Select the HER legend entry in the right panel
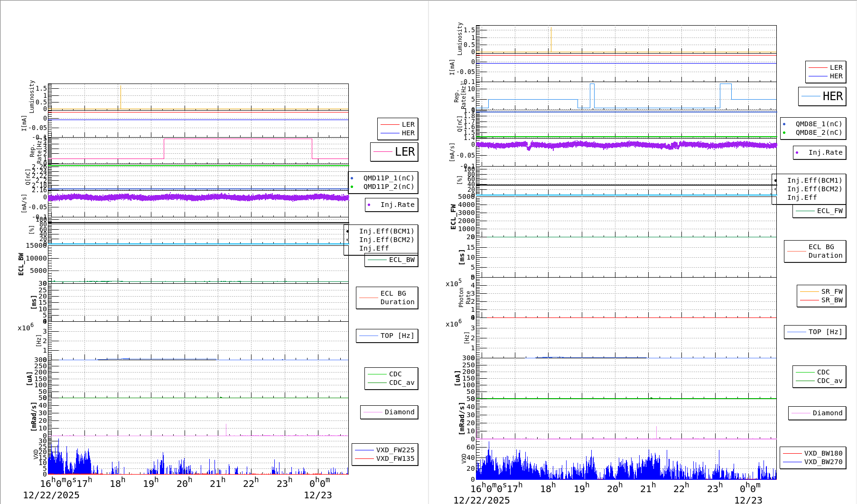This screenshot has width=857, height=504. (833, 75)
